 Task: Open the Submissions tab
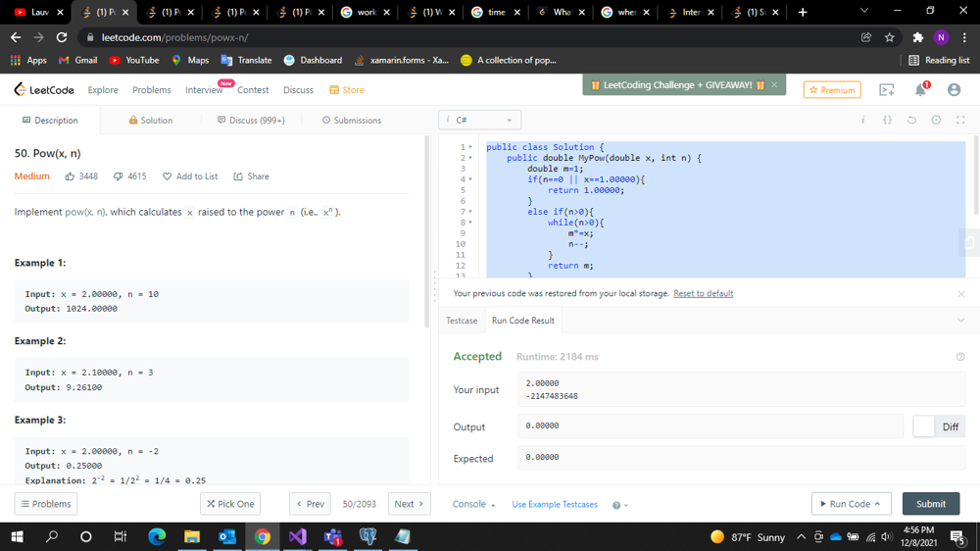[x=351, y=121]
